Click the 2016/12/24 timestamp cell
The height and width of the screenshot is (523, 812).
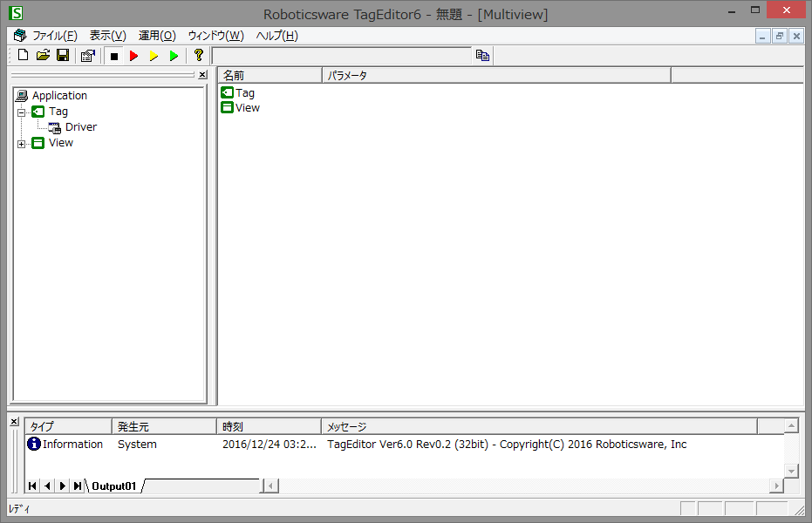coord(269,444)
